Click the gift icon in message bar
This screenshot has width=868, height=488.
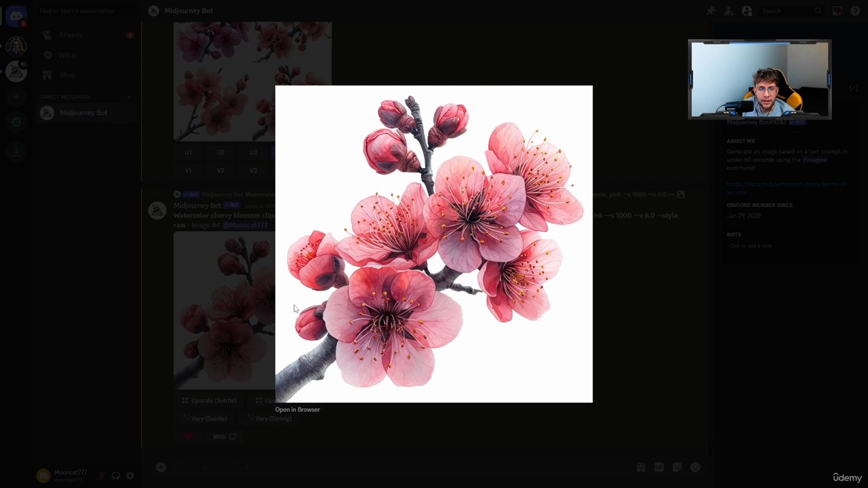(x=641, y=467)
